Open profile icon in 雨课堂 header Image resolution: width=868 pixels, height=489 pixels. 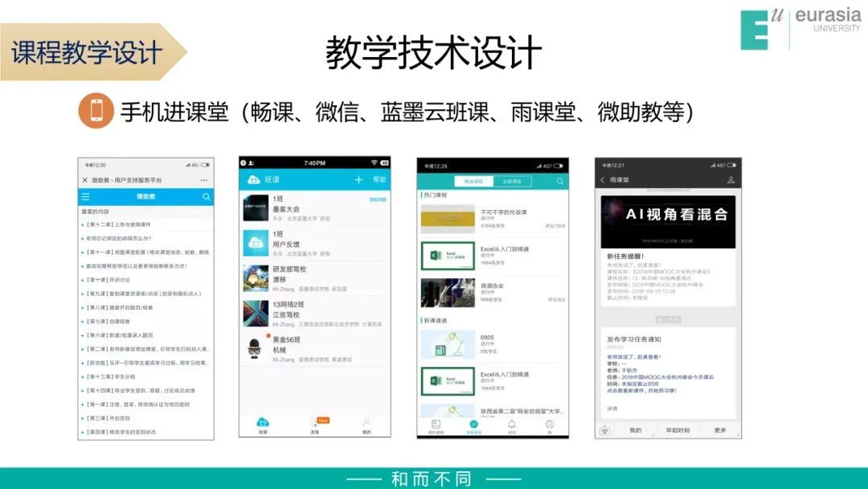tap(731, 180)
